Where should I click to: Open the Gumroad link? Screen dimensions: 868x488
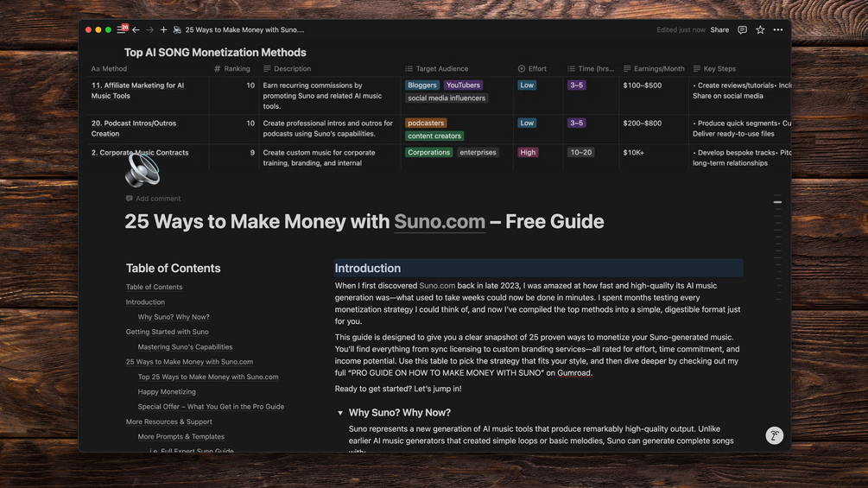click(x=573, y=373)
